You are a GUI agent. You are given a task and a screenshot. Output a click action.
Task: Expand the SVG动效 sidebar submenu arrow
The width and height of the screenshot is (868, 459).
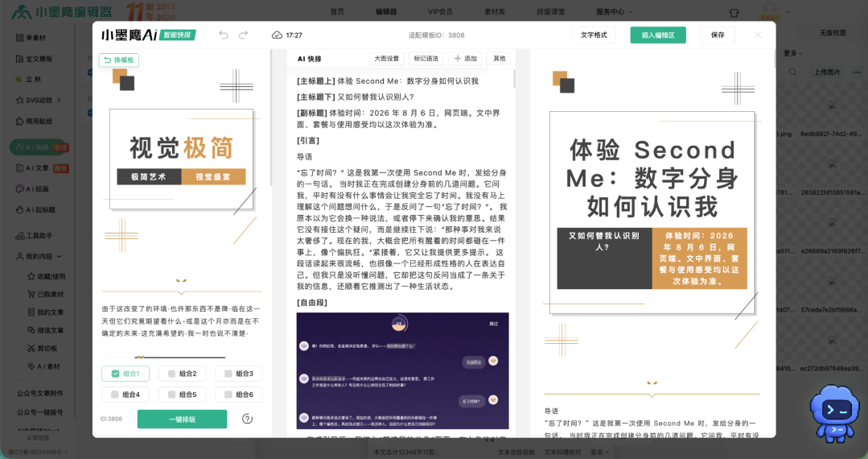coord(60,101)
